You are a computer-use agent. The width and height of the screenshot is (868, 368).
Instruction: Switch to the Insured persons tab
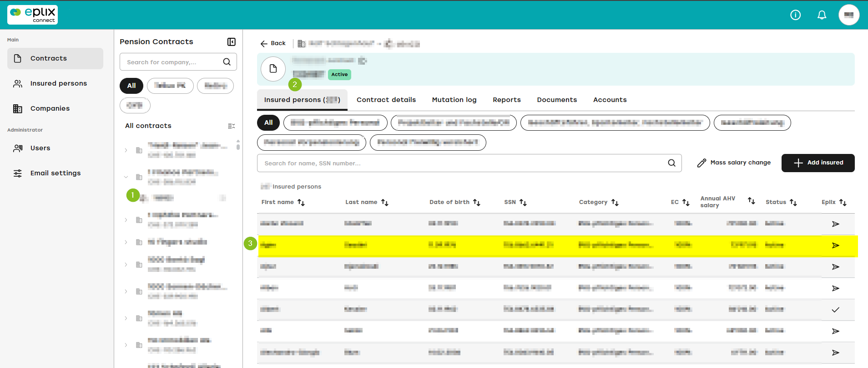pyautogui.click(x=302, y=100)
